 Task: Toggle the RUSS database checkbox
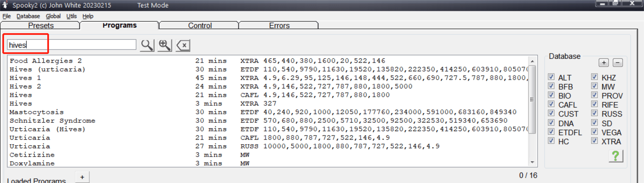point(594,113)
